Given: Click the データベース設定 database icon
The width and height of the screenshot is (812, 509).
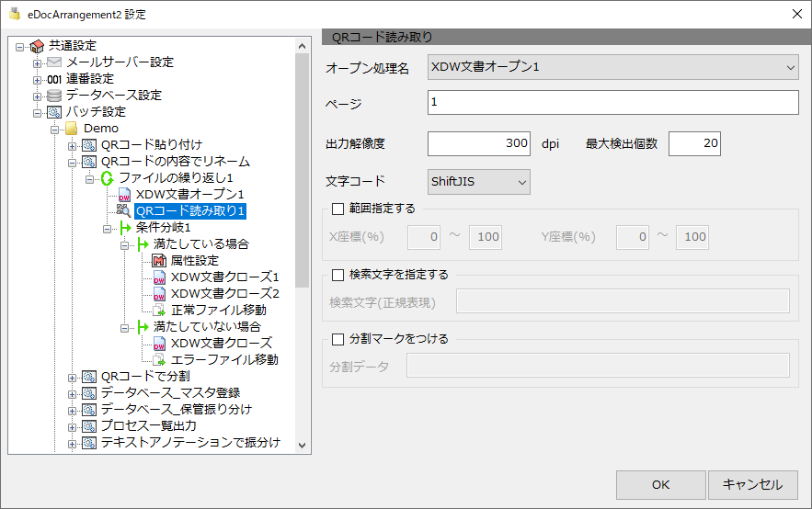Looking at the screenshot, I should [x=54, y=96].
